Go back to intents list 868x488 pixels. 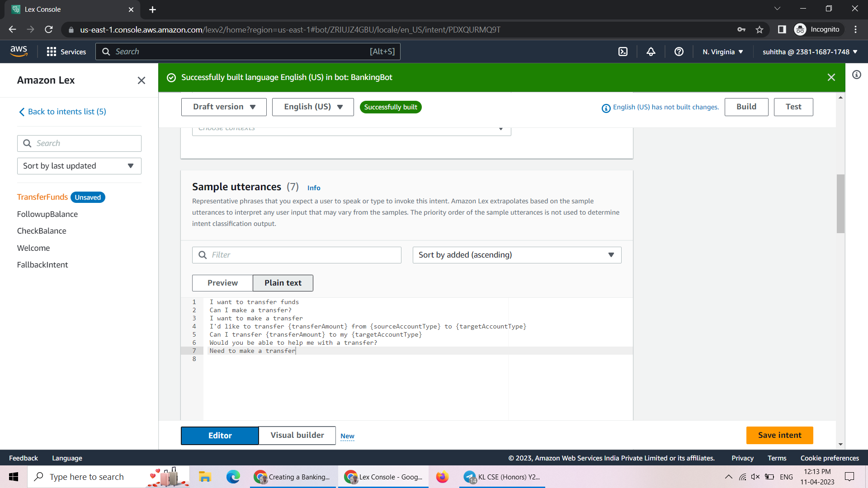[66, 112]
